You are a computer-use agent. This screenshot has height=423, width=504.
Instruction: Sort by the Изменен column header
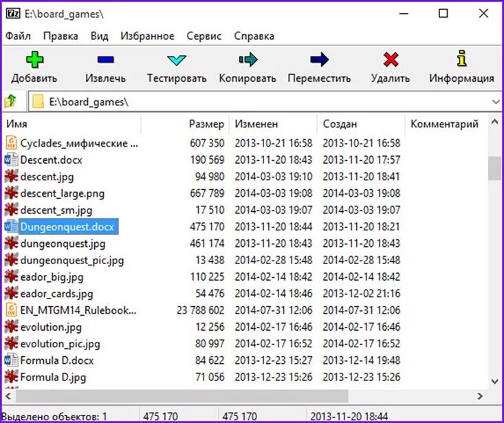pyautogui.click(x=273, y=124)
